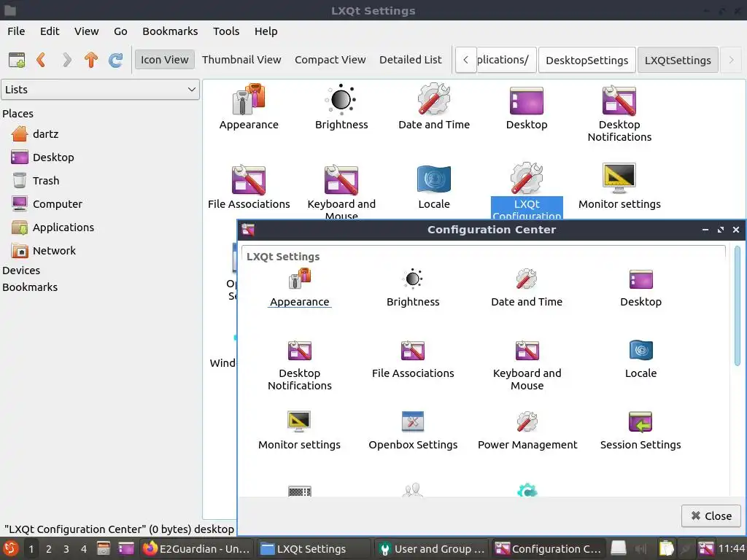Click the new tab toolbar icon
Screen dimensions: 747x560
(17, 60)
